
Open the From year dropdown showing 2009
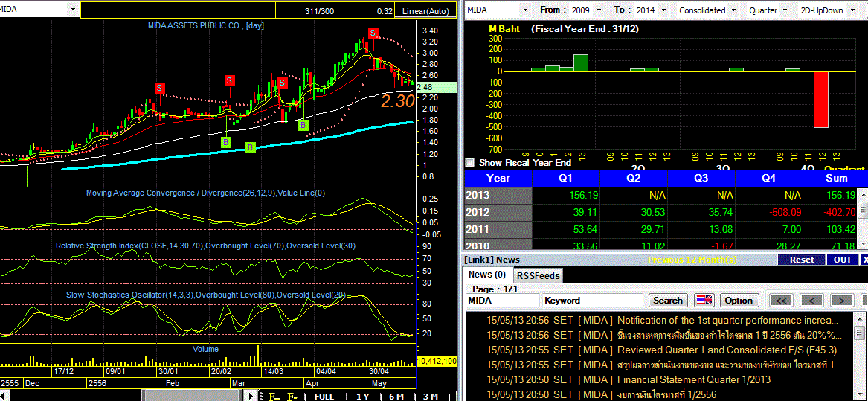(x=600, y=10)
